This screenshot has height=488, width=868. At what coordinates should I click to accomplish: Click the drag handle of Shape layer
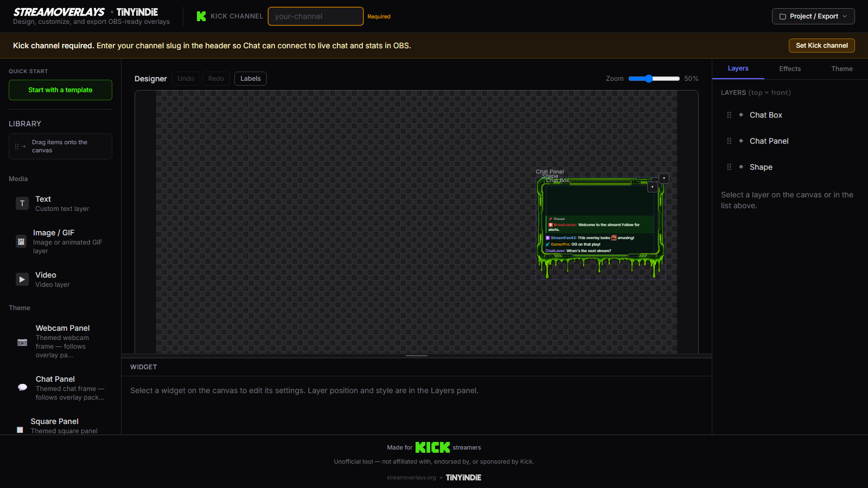(x=729, y=167)
